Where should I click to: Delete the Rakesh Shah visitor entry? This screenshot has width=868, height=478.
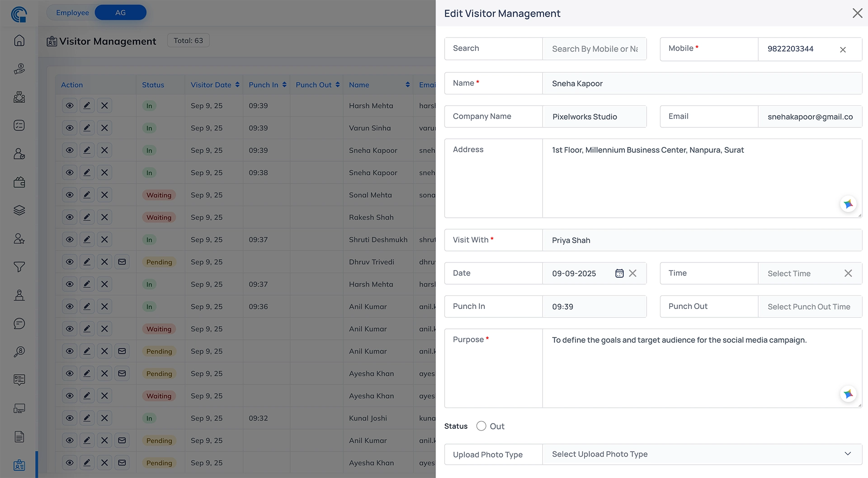(104, 217)
